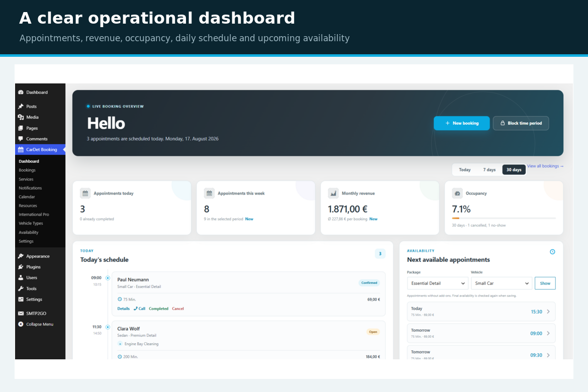Click the Appointments today calendar icon
The image size is (588, 392).
pos(85,193)
